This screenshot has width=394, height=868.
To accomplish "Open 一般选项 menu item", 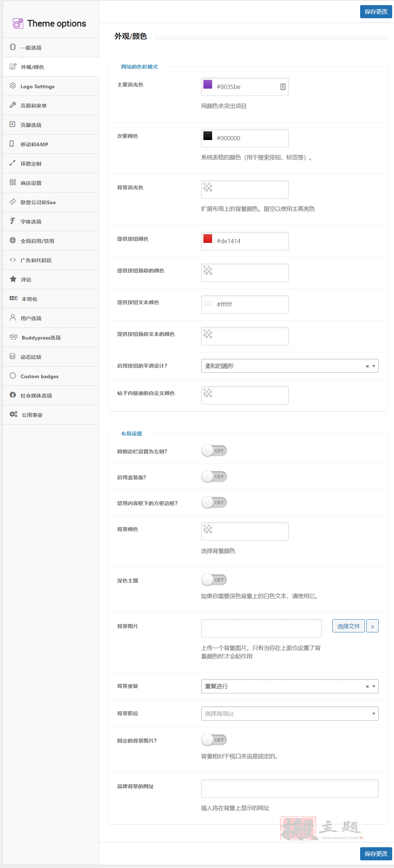I will [x=51, y=47].
